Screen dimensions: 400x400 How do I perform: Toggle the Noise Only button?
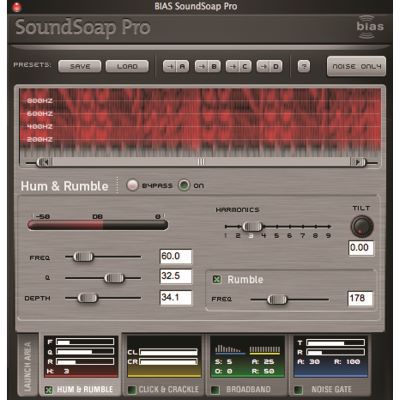[x=356, y=66]
